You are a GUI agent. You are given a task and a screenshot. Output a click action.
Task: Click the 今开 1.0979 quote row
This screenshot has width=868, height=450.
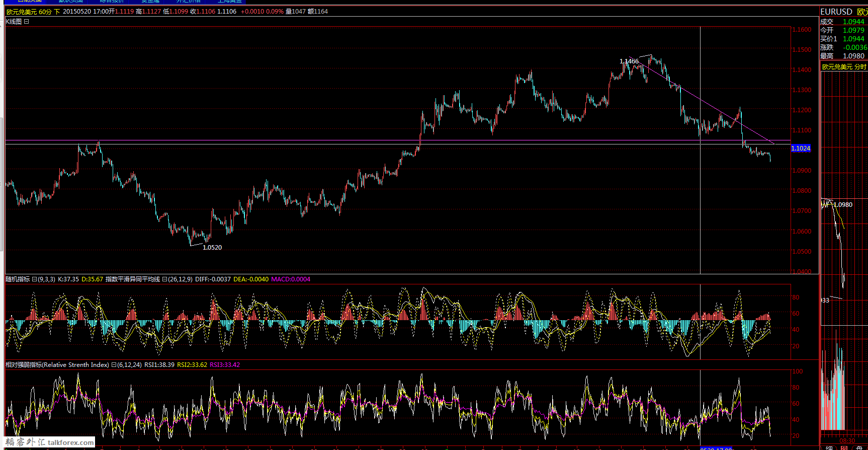[x=843, y=30]
